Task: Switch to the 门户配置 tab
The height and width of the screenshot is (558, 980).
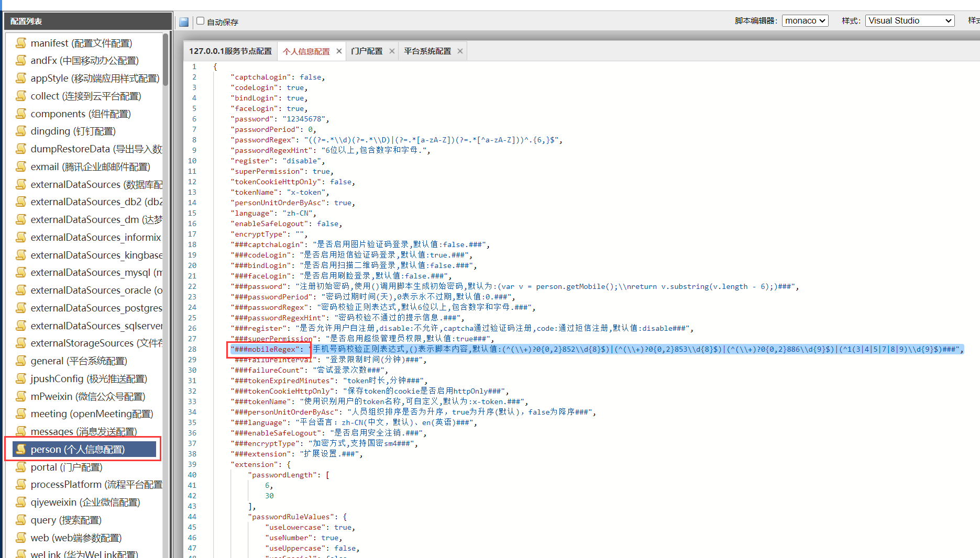Action: [x=367, y=51]
